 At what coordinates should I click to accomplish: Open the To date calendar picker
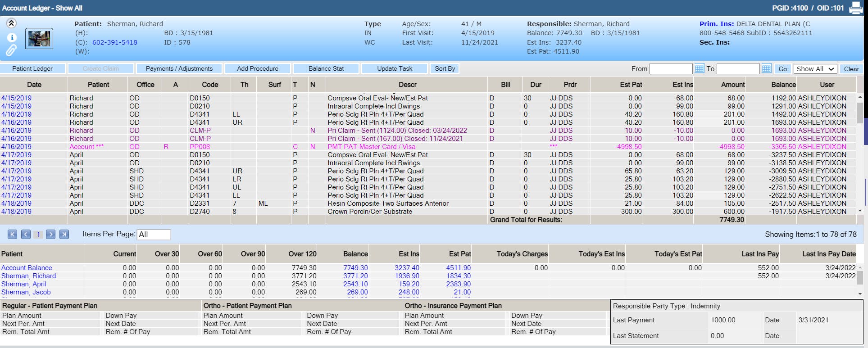pos(767,68)
